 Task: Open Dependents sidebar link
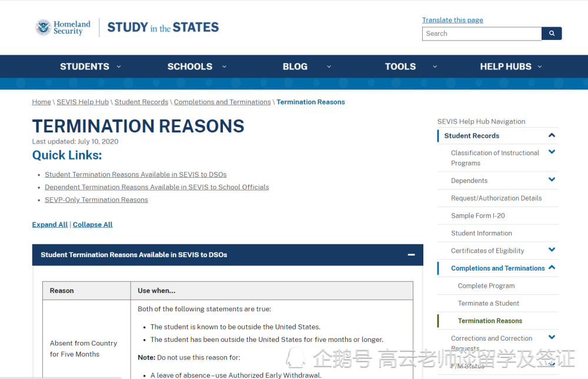pos(469,181)
